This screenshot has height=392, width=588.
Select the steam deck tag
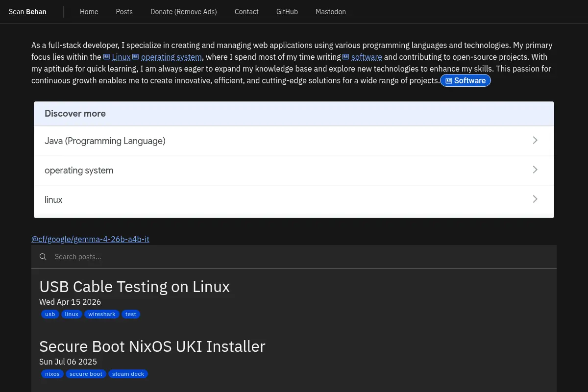[128, 374]
